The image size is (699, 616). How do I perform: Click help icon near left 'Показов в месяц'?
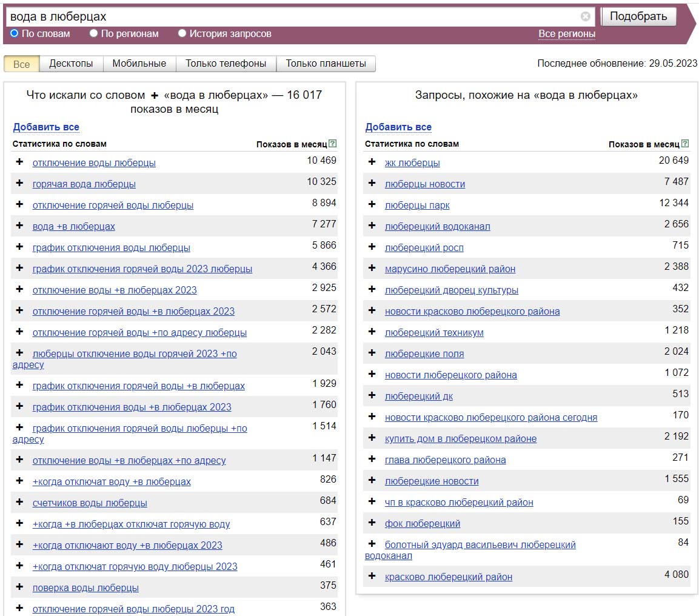coord(332,144)
